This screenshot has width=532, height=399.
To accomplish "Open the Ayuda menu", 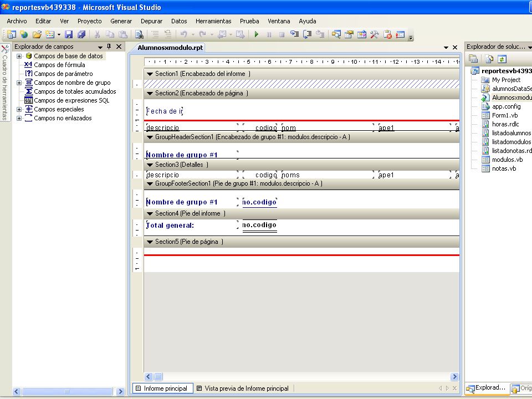I will pos(308,21).
